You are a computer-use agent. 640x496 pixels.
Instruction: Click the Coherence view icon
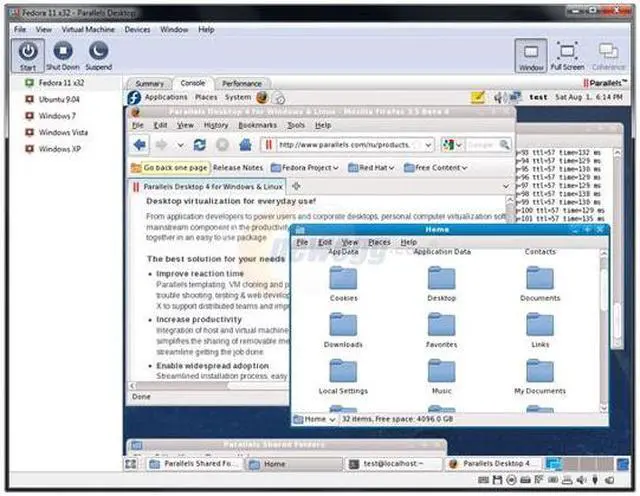coord(608,56)
